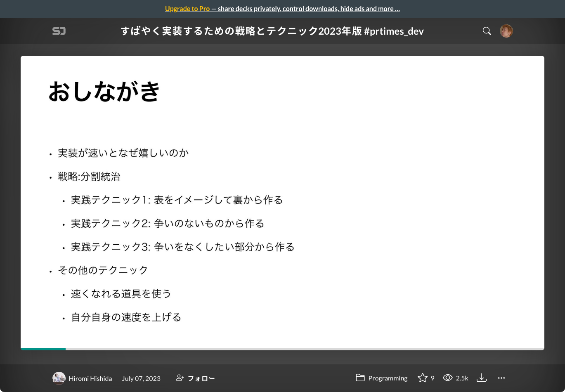
Task: Click the publication date July 07, 2023
Action: [141, 378]
